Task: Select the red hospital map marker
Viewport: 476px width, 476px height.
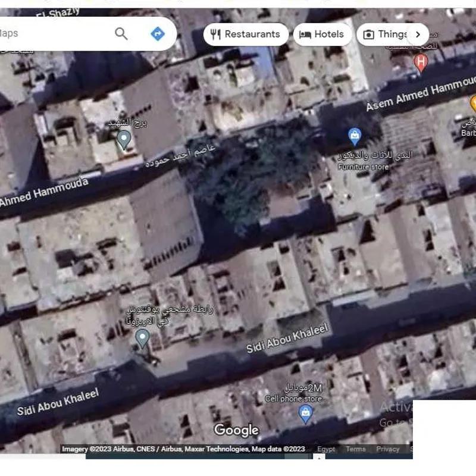Action: 421,61
